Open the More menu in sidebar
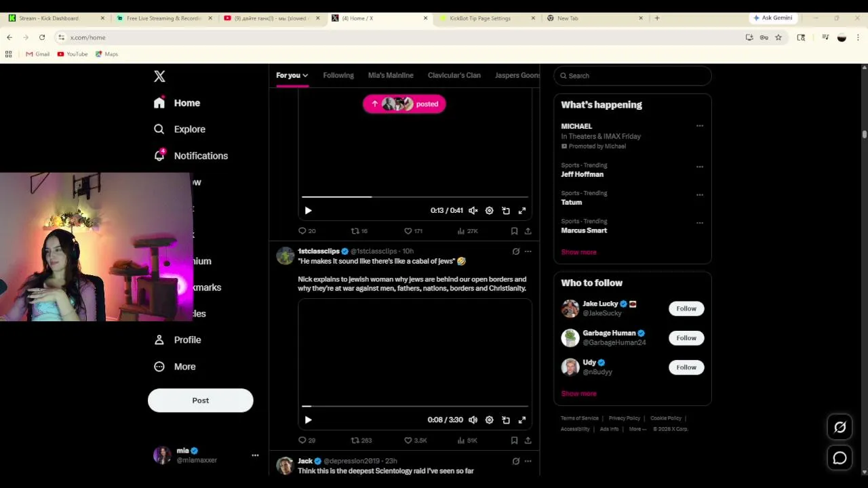 pyautogui.click(x=174, y=367)
